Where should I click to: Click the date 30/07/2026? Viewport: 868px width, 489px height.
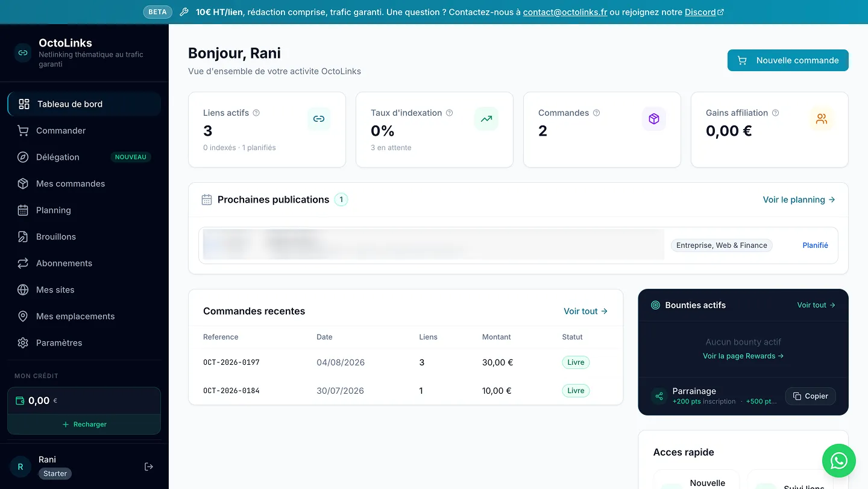(x=340, y=391)
